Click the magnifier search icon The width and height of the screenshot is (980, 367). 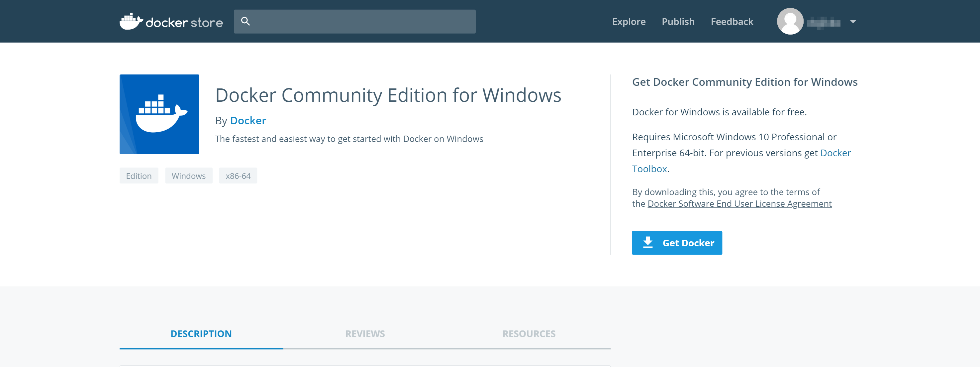point(245,21)
